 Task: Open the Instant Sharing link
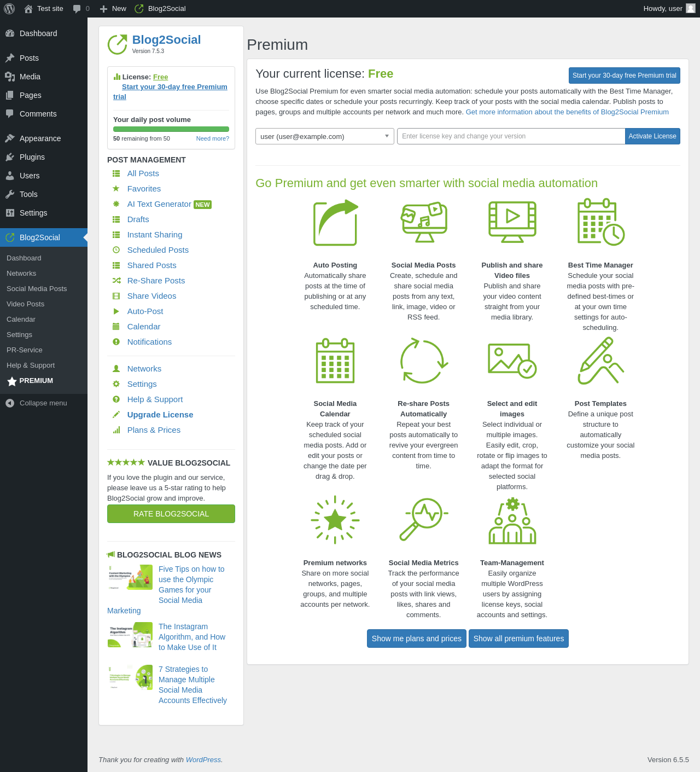point(155,235)
